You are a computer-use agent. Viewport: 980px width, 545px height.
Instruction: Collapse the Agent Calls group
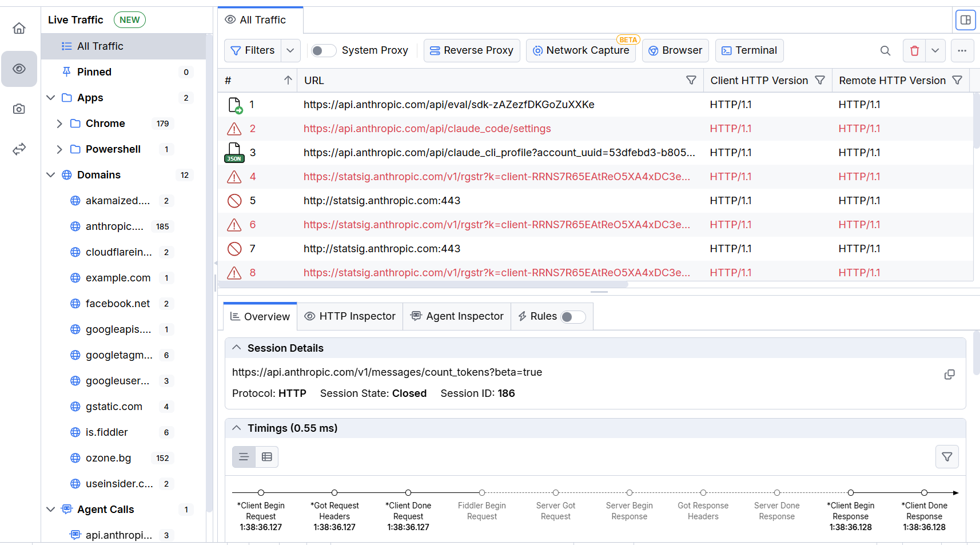pyautogui.click(x=50, y=510)
